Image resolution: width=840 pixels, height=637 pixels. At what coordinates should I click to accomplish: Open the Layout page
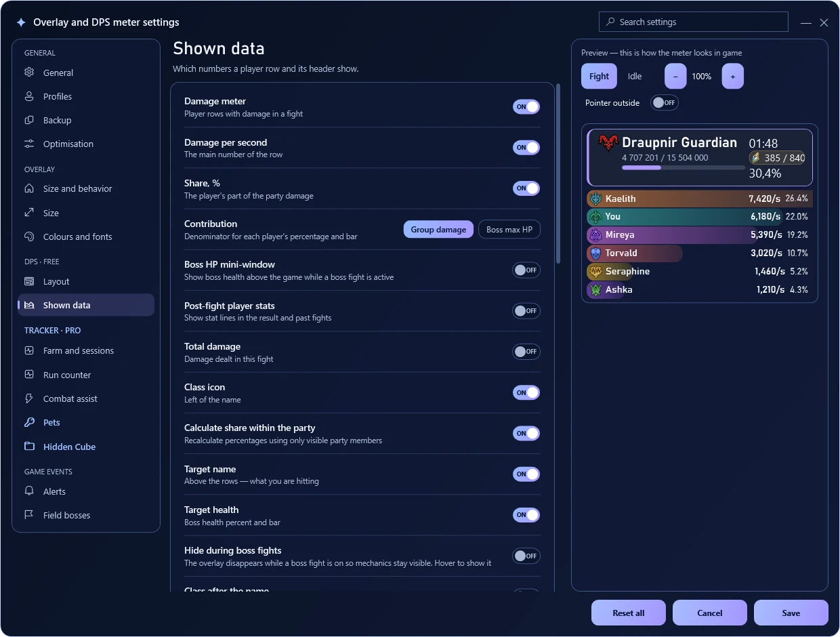86,281
